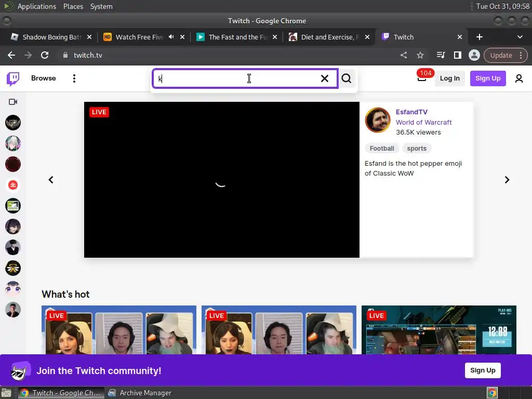Screen dimensions: 532x399
Task: Switch to Archive Manager in taskbar
Action: (x=140, y=393)
